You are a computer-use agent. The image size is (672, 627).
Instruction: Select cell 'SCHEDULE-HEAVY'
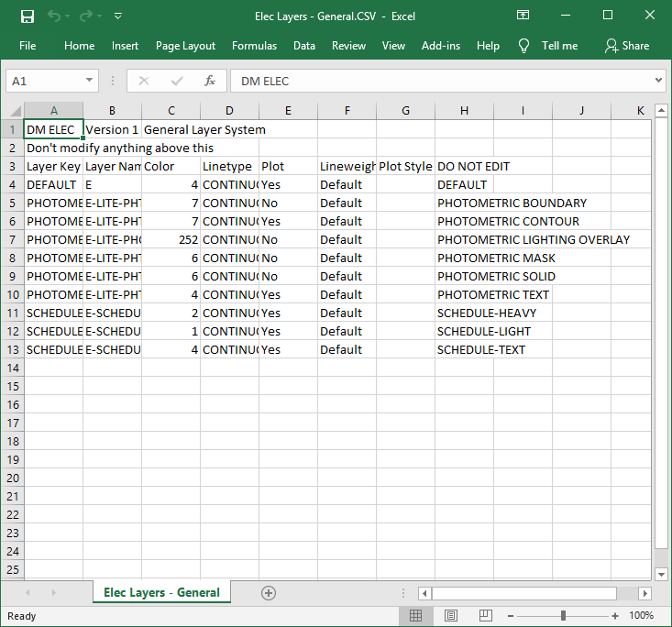coord(464,313)
